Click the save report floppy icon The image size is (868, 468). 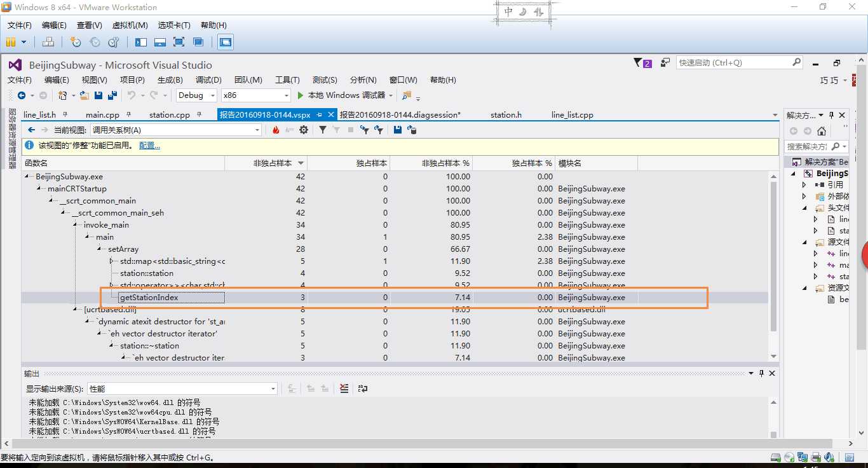[x=398, y=130]
